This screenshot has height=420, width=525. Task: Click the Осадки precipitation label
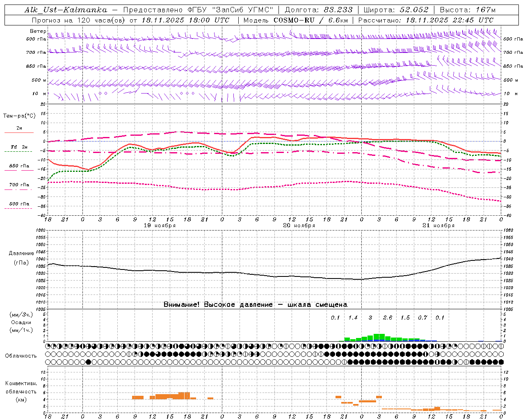(21, 322)
